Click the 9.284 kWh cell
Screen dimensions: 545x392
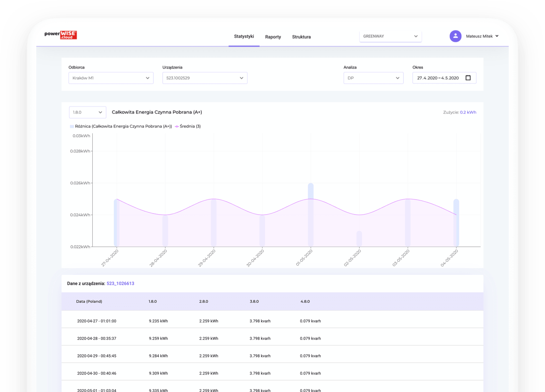pyautogui.click(x=158, y=356)
